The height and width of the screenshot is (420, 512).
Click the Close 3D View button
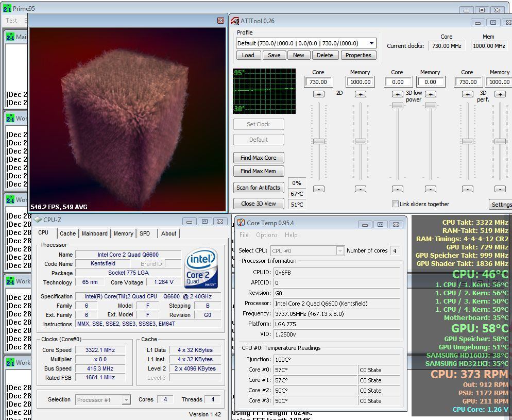coord(258,204)
